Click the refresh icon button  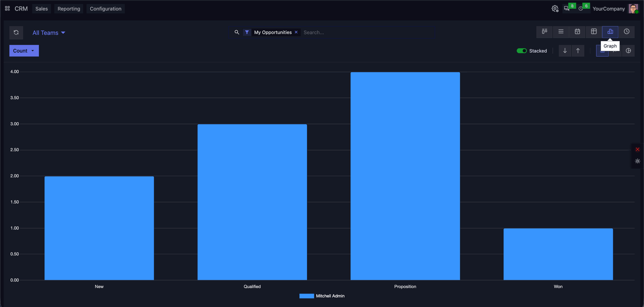click(x=16, y=33)
